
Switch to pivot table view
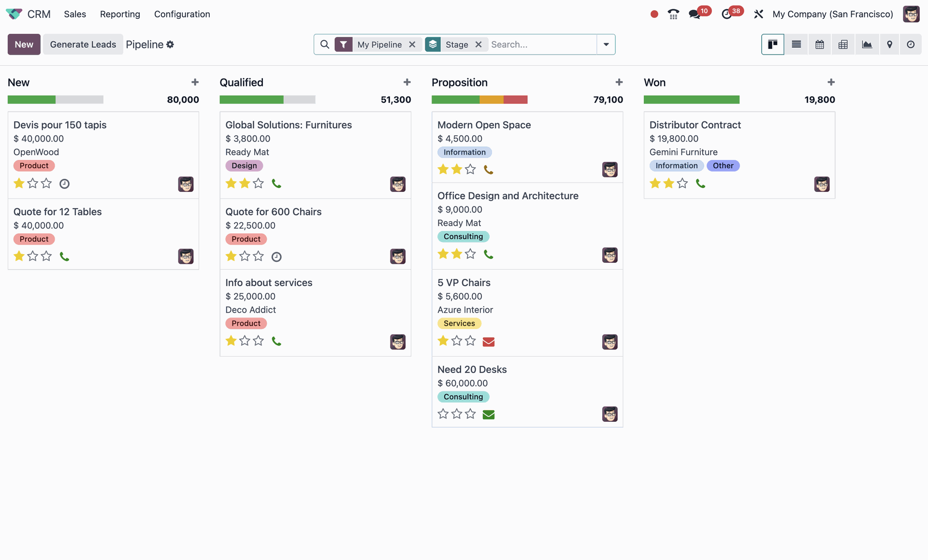pos(843,44)
